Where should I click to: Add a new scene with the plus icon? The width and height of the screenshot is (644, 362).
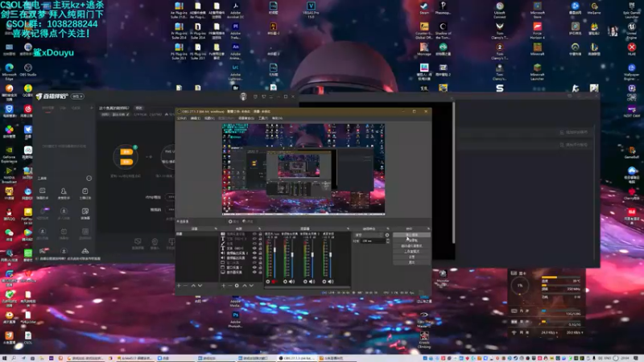[x=179, y=286]
